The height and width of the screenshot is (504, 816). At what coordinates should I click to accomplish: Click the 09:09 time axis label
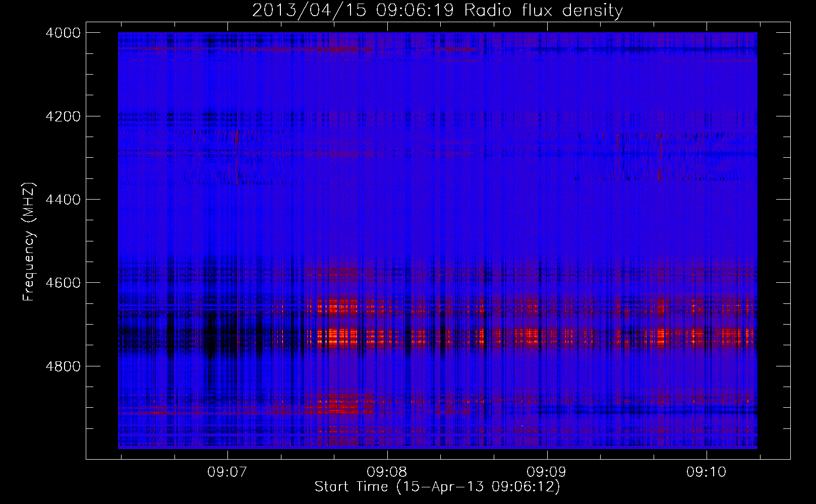(547, 472)
